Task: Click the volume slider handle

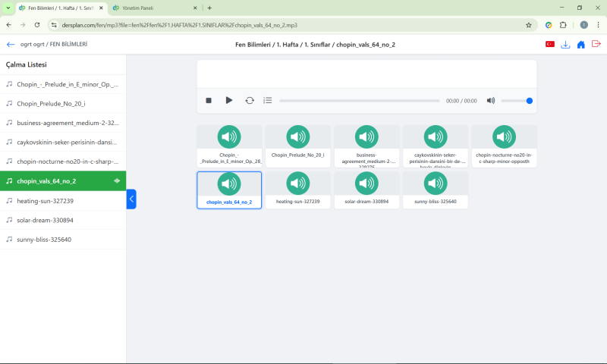Action: pos(530,100)
